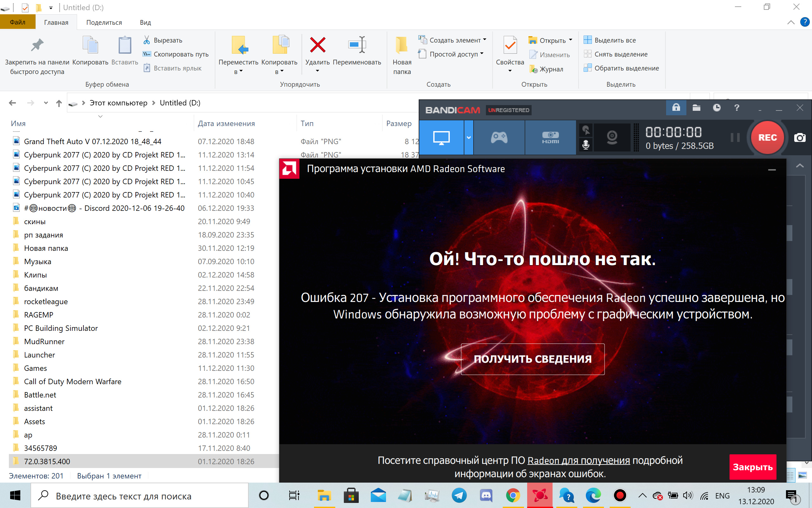Switch to the Вид ribbon tab
Screen dimensions: 812x508
point(145,22)
